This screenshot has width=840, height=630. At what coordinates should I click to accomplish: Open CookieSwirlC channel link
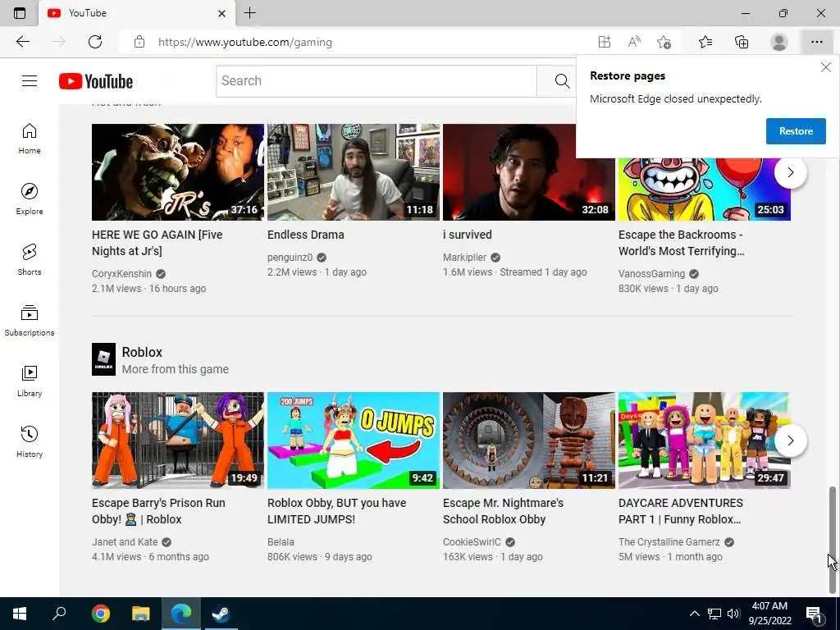click(472, 542)
